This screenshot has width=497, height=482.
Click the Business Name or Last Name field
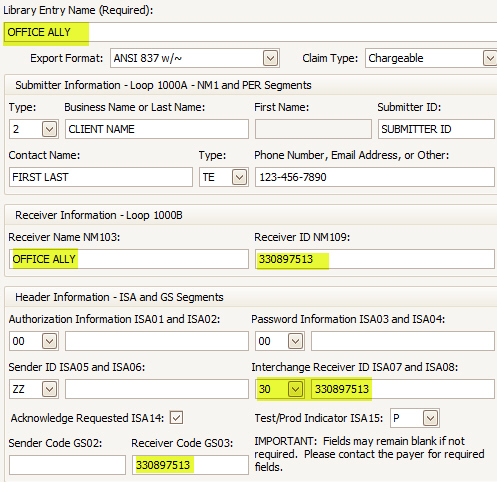pos(157,129)
